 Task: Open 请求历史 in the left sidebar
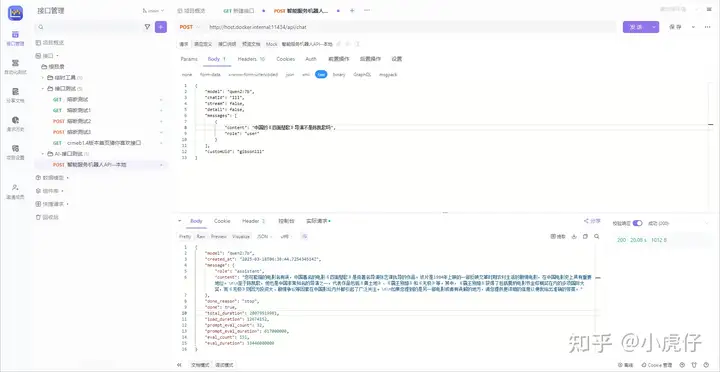[16, 124]
